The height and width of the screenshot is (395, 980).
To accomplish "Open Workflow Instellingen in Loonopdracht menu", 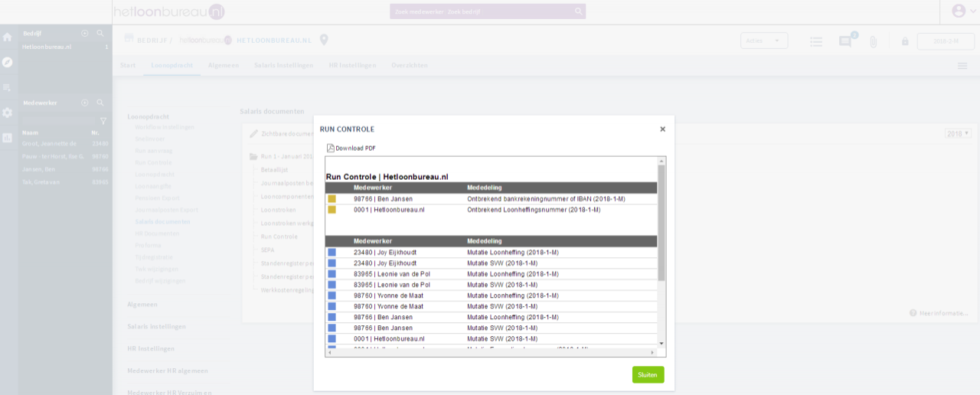I will coord(165,127).
